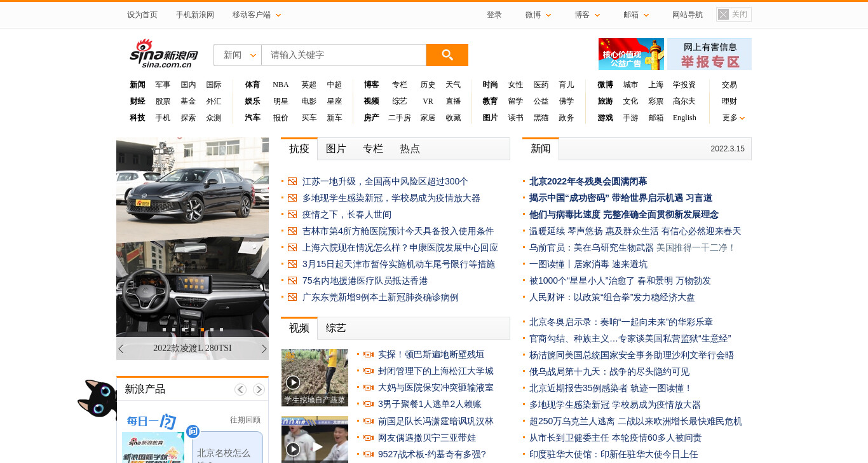The height and width of the screenshot is (463, 868).
Task: Switch to the 热点 tab
Action: point(410,149)
